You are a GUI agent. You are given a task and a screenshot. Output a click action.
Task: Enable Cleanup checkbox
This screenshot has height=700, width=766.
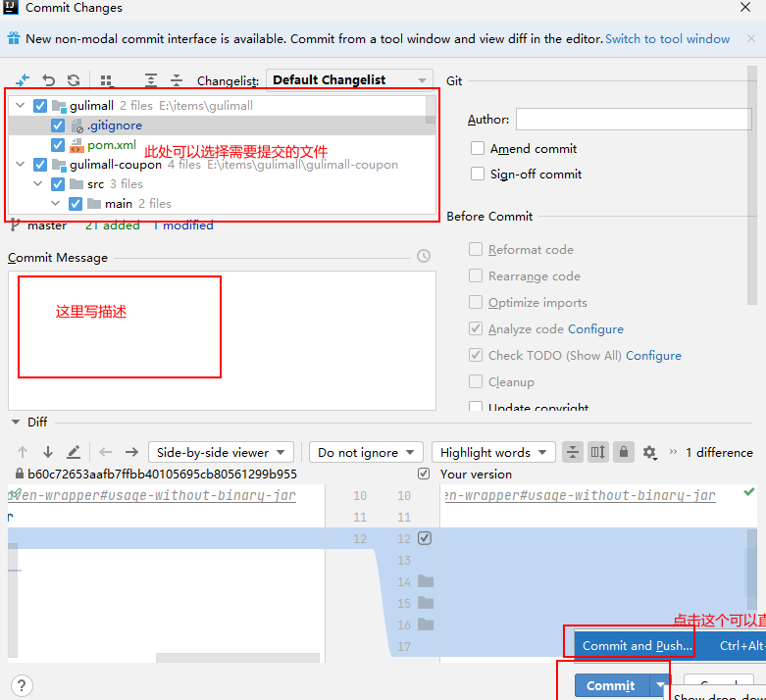click(x=476, y=381)
